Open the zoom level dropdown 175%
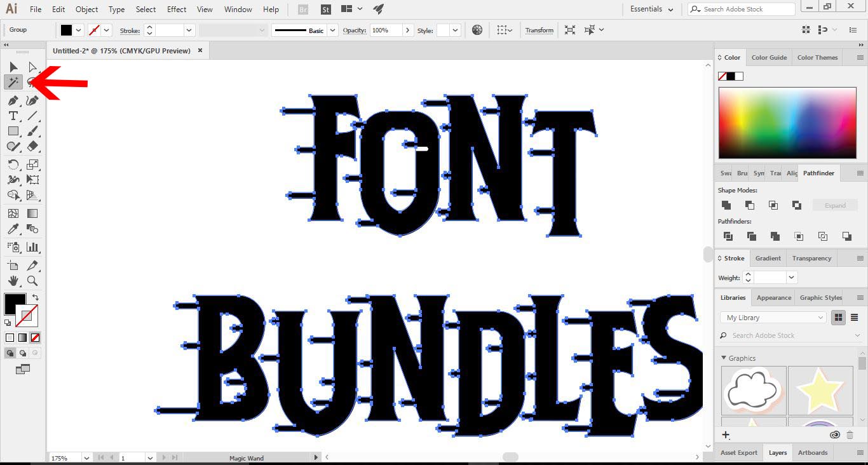The width and height of the screenshot is (868, 465). click(86, 457)
